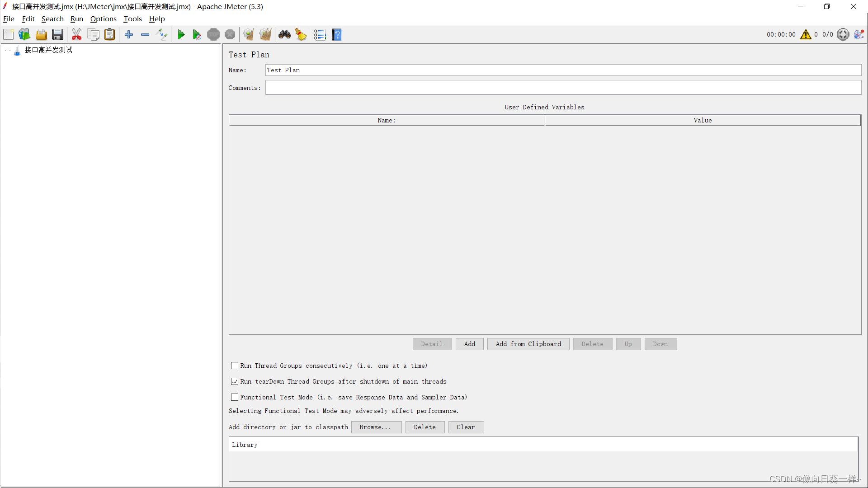Click the yellow warning log indicator

click(x=805, y=35)
